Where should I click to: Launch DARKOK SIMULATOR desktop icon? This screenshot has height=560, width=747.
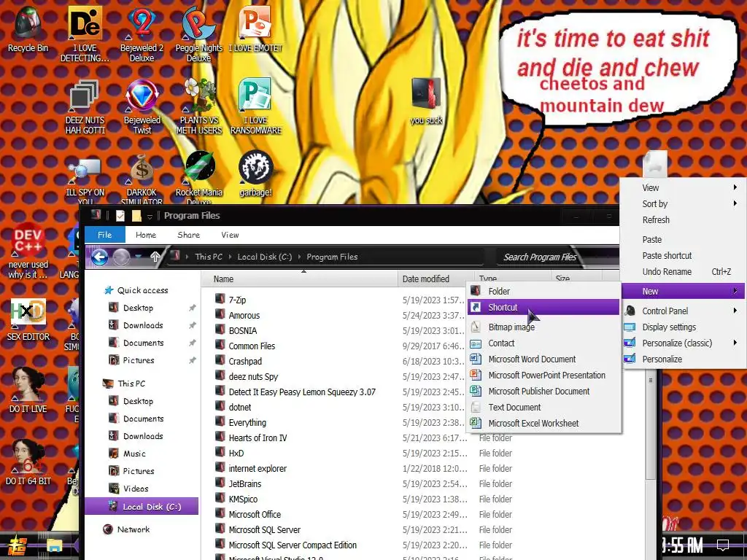[142, 180]
